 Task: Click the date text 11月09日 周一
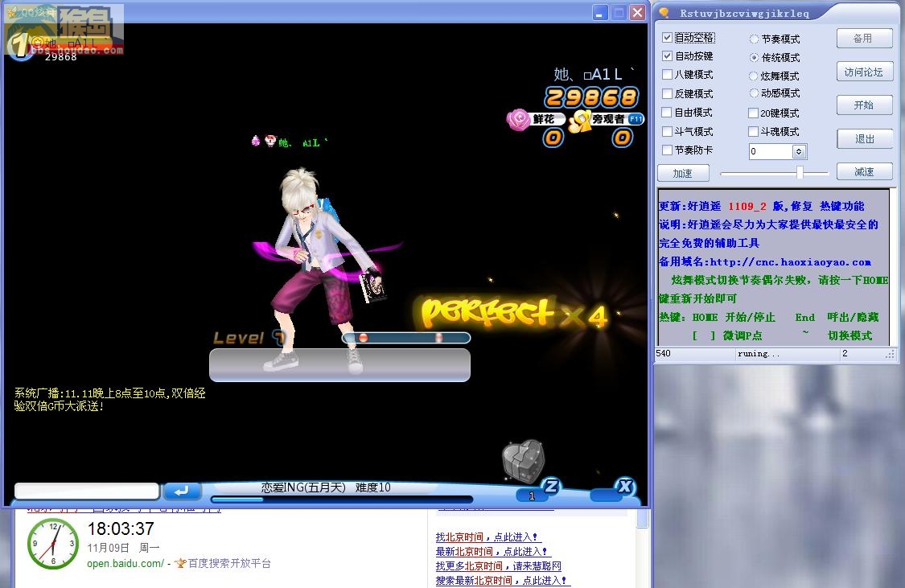[123, 548]
